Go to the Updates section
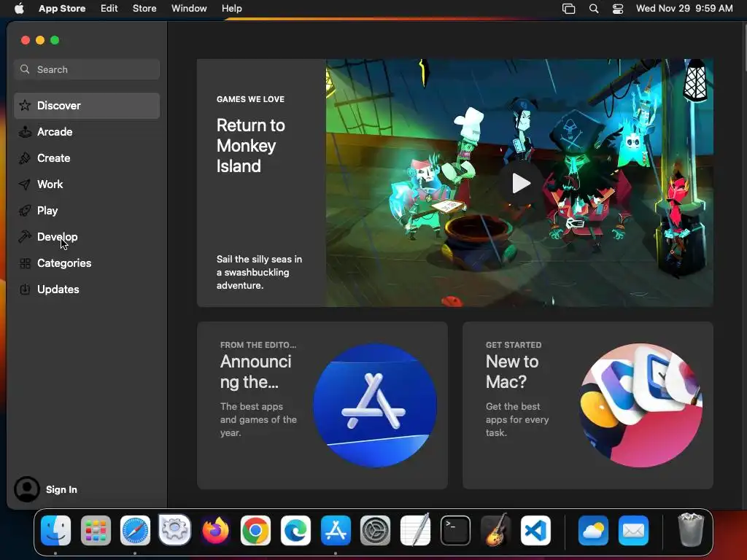Screen dimensions: 747x560 point(87,289)
